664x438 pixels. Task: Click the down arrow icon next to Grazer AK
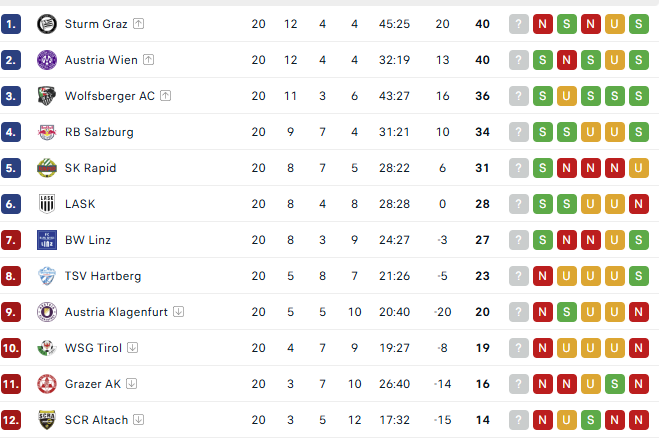pyautogui.click(x=131, y=384)
